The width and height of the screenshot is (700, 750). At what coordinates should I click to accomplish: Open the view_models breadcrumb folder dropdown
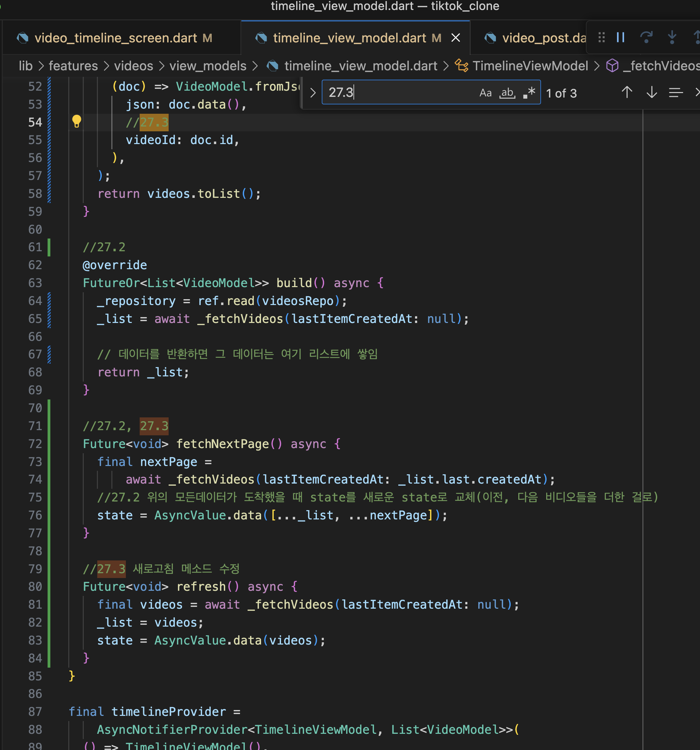tap(208, 66)
